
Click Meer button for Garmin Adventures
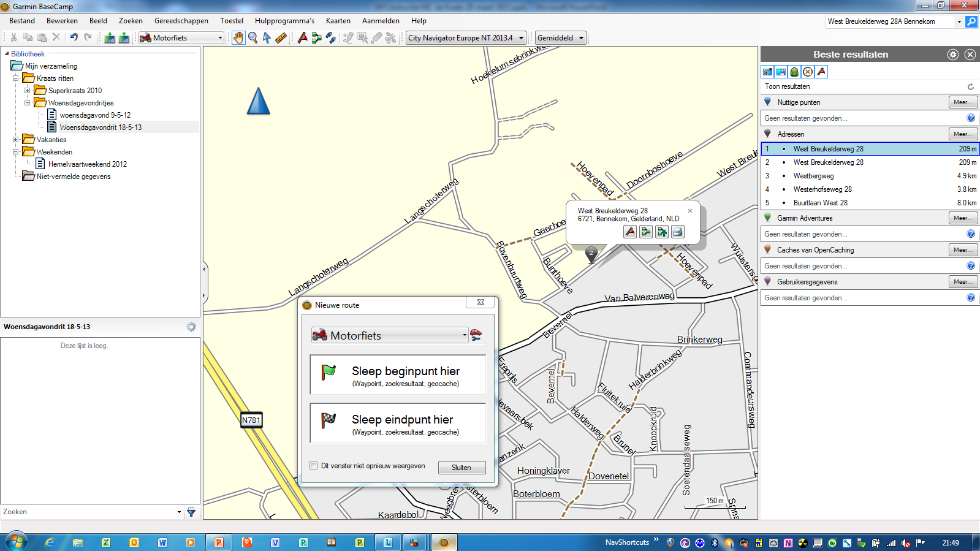click(x=962, y=218)
